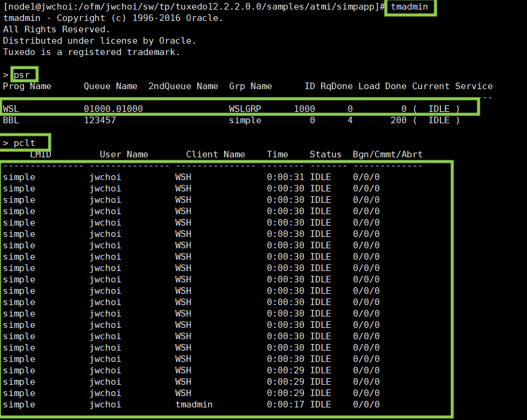Click 'simple' LMID in the tmadmin client row

point(19,404)
